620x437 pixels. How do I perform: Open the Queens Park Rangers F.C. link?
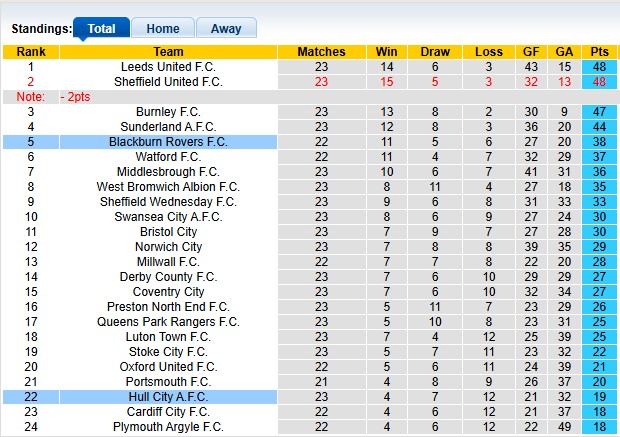point(168,322)
